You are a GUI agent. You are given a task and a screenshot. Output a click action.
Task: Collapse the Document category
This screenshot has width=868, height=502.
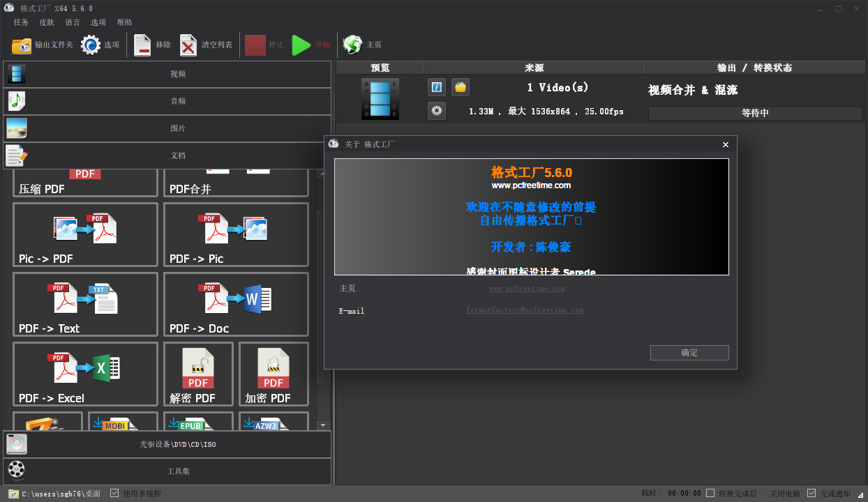click(167, 156)
